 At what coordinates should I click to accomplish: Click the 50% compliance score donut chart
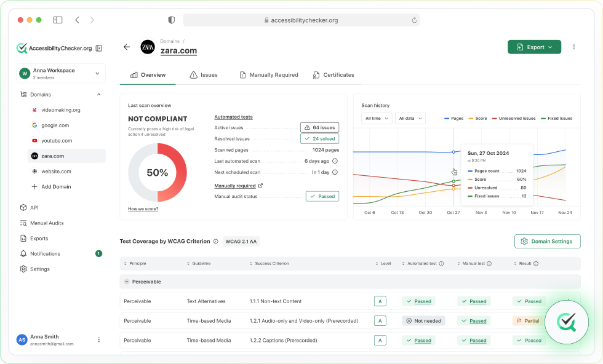coord(158,173)
